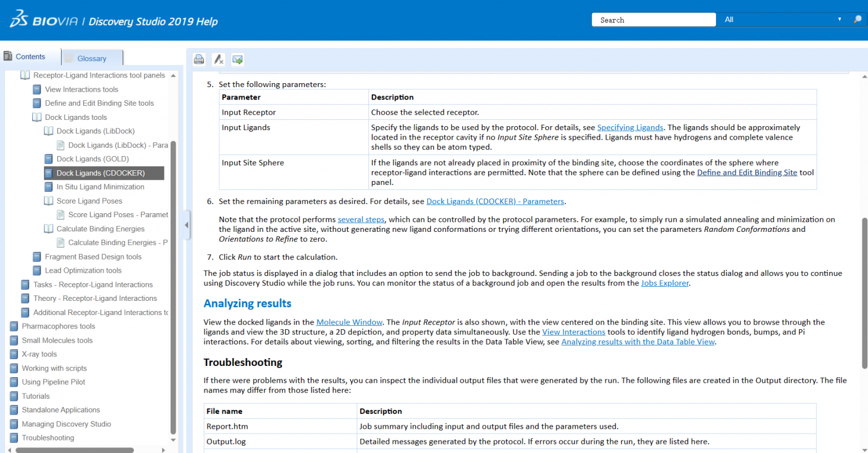Switch to the Glossary tab
Screen dimensions: 868x453
(x=92, y=58)
